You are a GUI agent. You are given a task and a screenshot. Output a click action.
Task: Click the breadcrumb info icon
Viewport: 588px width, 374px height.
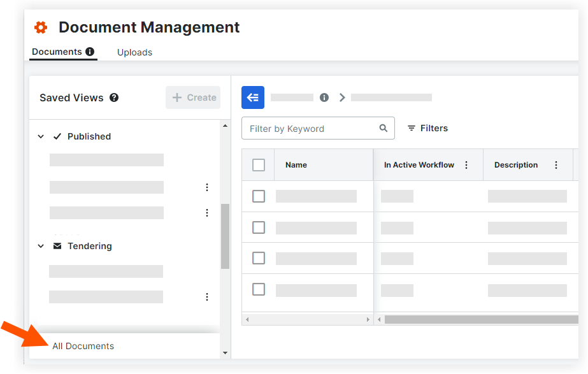click(x=324, y=97)
